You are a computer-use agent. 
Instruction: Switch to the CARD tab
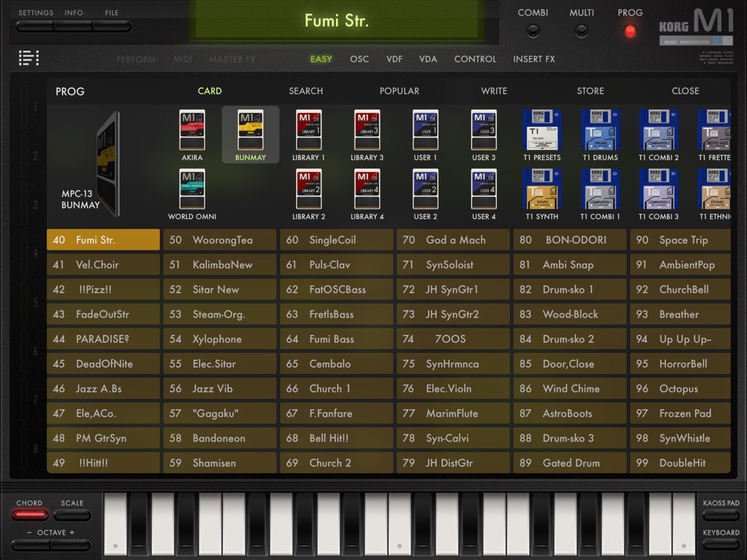210,91
